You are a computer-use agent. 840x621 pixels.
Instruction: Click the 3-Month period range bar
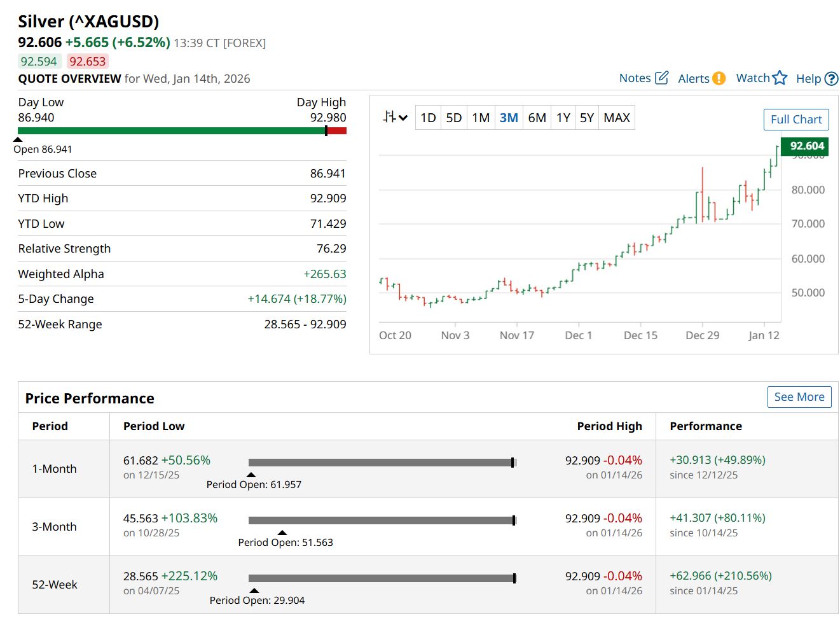pos(383,520)
